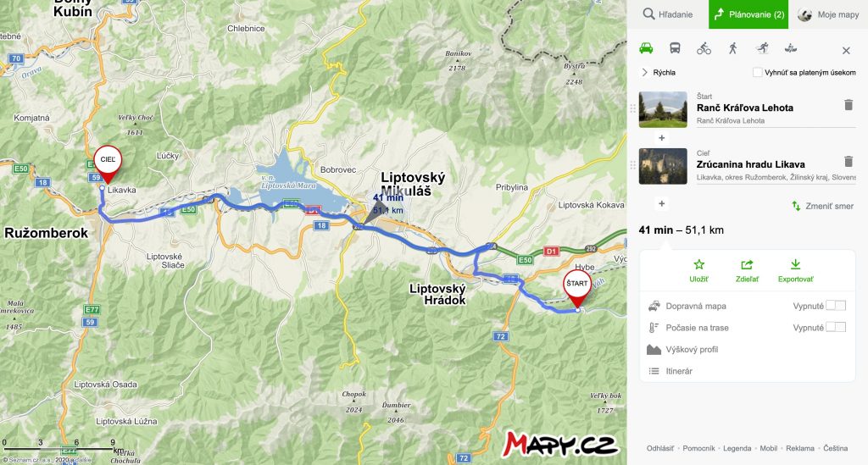Select the cross-country skiing mode icon

coord(762,48)
